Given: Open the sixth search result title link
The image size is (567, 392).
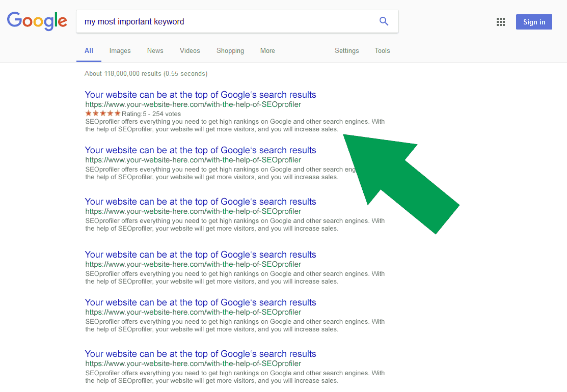Looking at the screenshot, I should 200,354.
